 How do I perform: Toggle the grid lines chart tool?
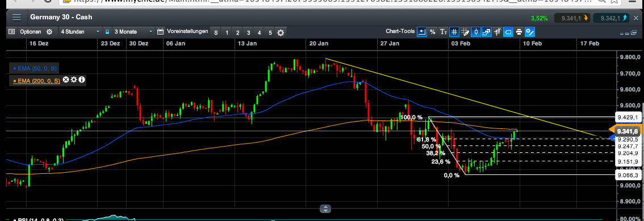click(x=454, y=32)
